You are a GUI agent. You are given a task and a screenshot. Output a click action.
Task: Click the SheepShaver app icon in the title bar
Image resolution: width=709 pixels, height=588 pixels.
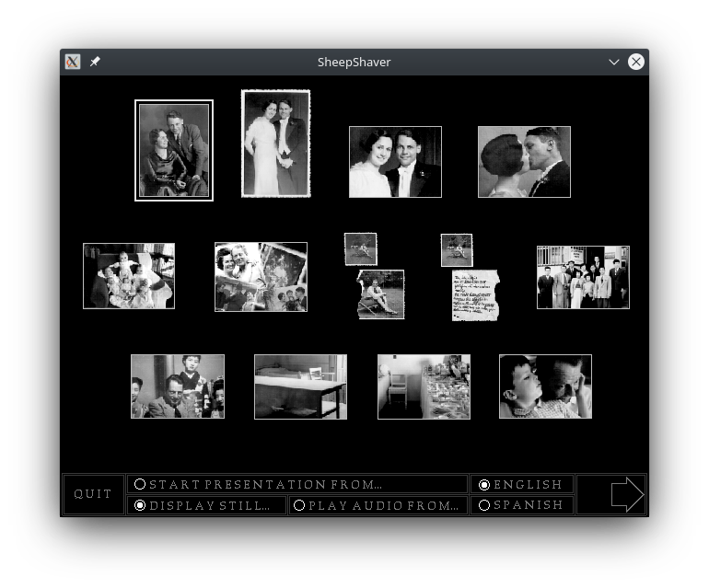pos(73,62)
